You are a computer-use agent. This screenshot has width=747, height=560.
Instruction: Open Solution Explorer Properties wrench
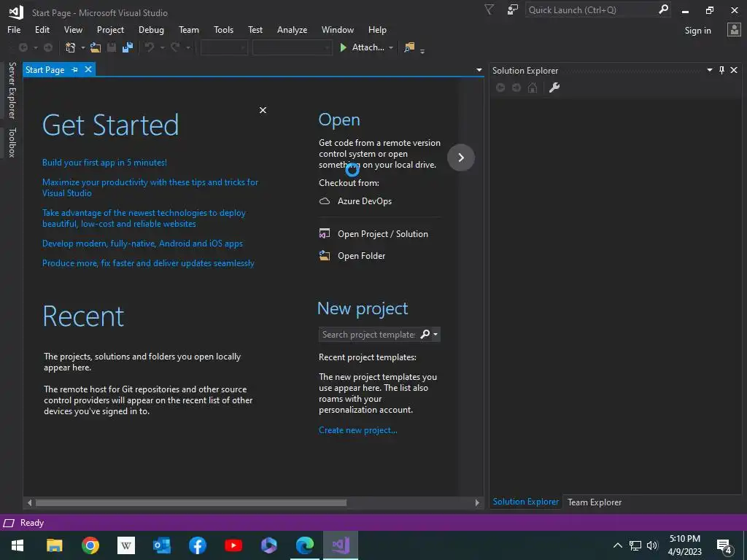[x=554, y=87]
